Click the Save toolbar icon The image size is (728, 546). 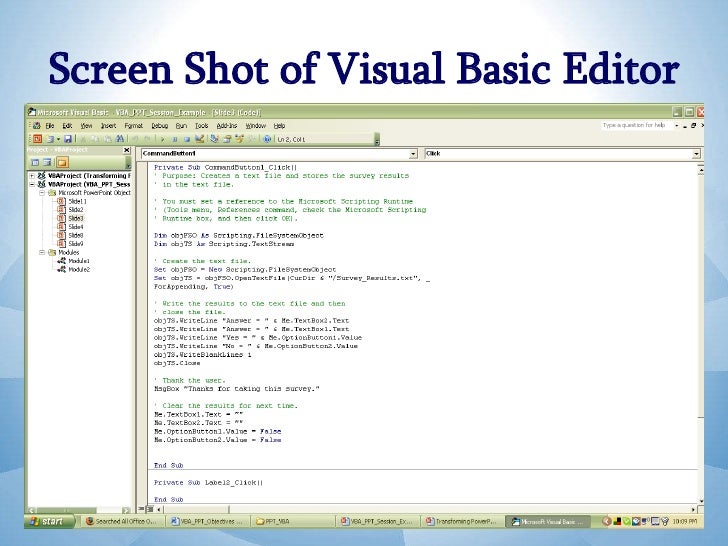pos(68,139)
